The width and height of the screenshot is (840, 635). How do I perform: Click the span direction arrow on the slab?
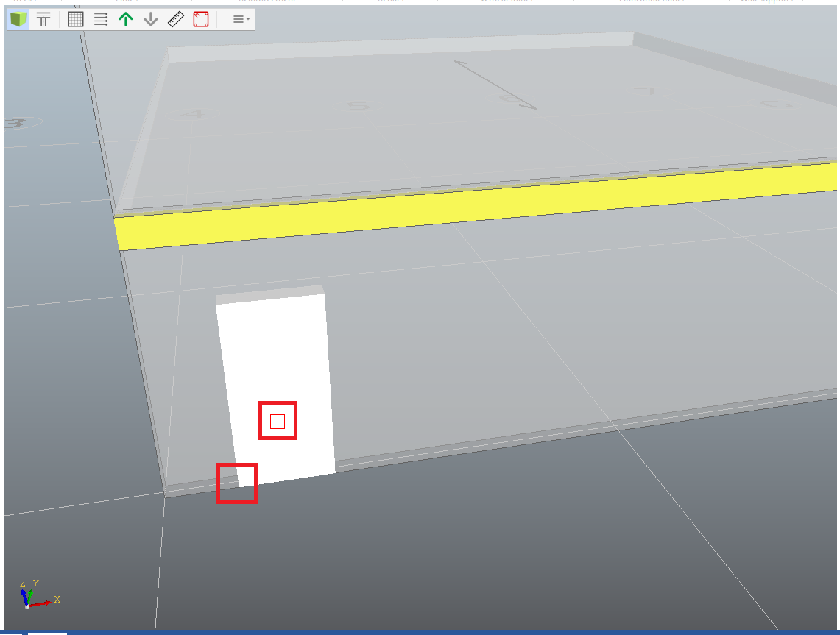click(495, 85)
